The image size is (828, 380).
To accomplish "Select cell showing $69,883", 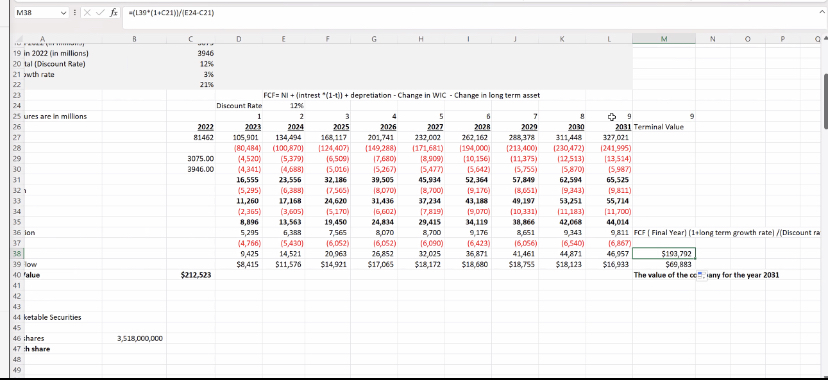I will [x=664, y=264].
